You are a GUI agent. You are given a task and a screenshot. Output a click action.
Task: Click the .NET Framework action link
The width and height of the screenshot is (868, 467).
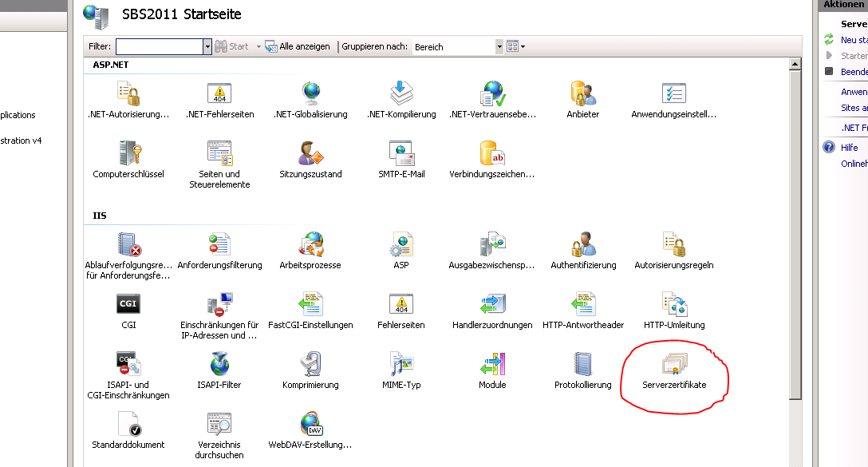pos(854,128)
